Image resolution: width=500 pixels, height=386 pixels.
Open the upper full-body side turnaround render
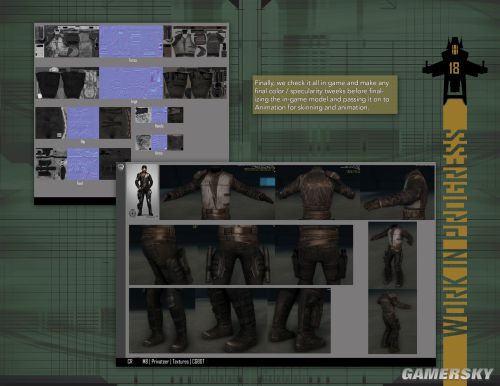392,255
